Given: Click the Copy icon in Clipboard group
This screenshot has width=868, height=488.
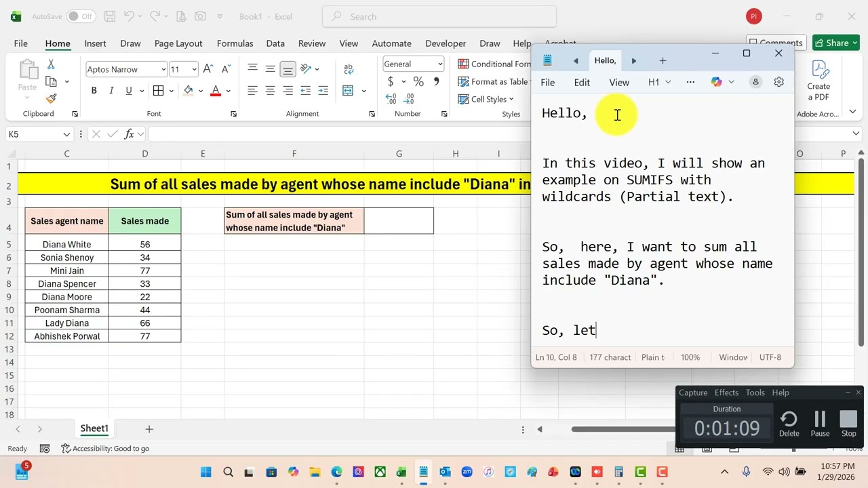Looking at the screenshot, I should (x=51, y=81).
